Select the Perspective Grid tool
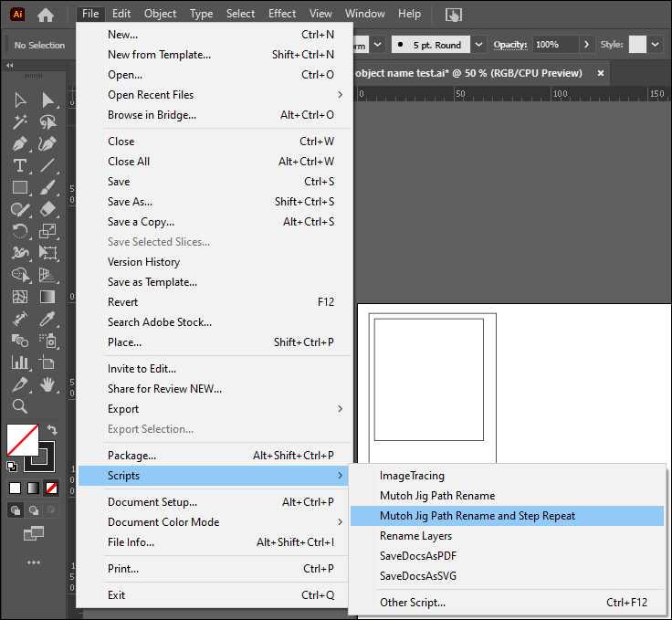This screenshot has width=672, height=620. tap(47, 275)
